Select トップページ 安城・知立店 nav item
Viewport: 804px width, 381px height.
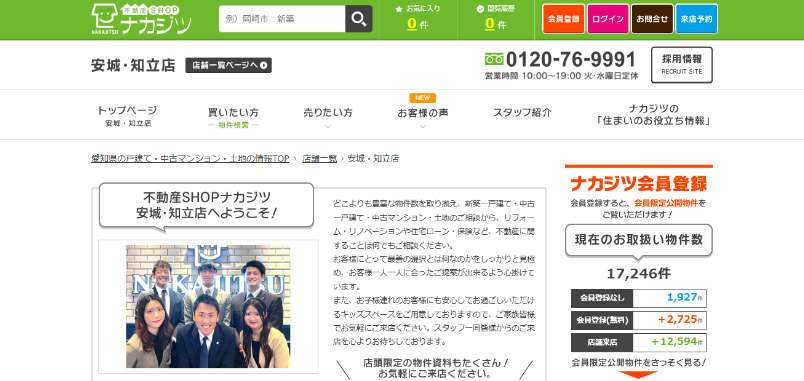(127, 116)
